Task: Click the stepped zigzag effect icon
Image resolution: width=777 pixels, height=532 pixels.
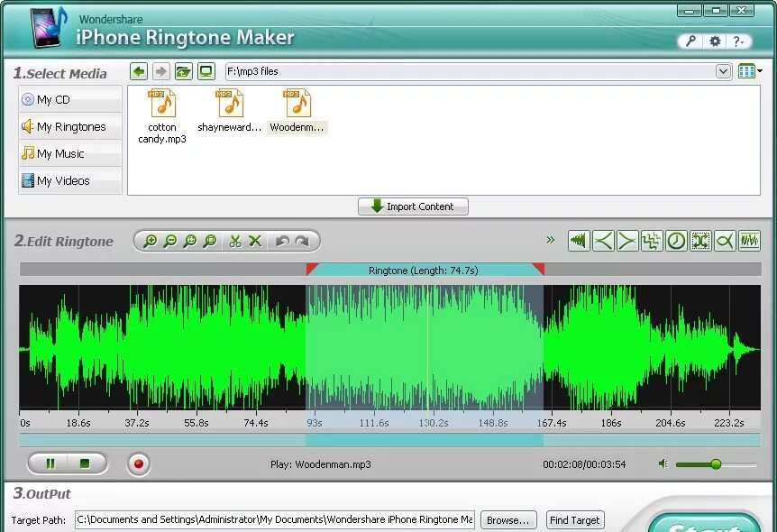Action: click(652, 241)
